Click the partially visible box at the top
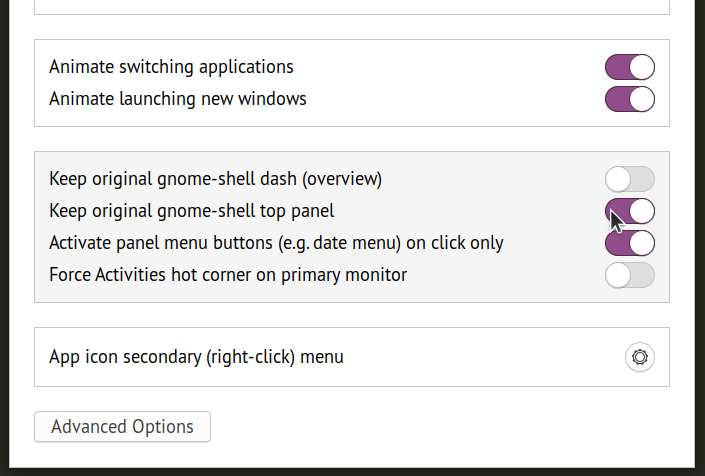This screenshot has height=476, width=705. 352,7
